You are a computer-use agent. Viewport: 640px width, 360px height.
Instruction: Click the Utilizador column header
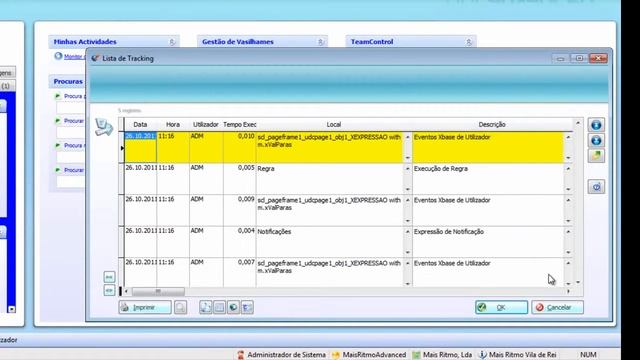click(x=206, y=124)
